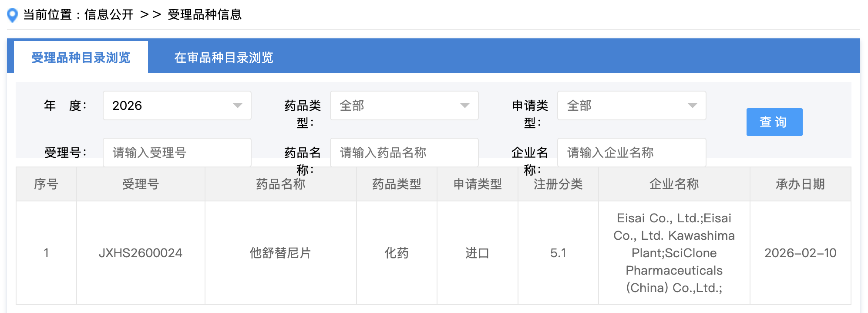Open the 受理品种目录浏览 tab
This screenshot has width=868, height=313.
(81, 58)
